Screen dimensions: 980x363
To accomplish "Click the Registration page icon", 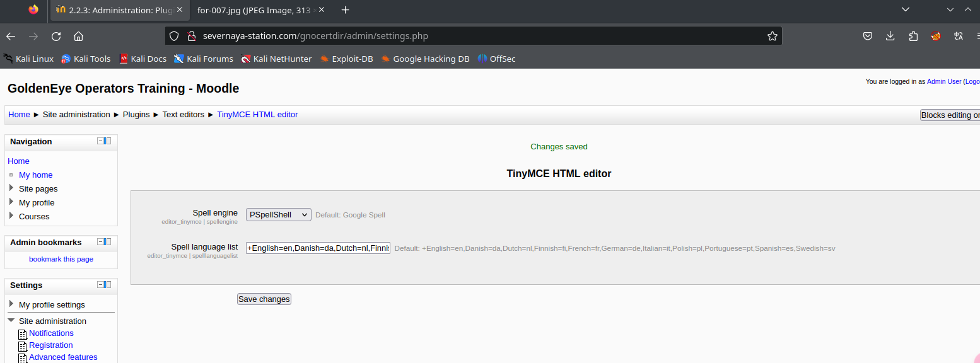I will coord(23,346).
